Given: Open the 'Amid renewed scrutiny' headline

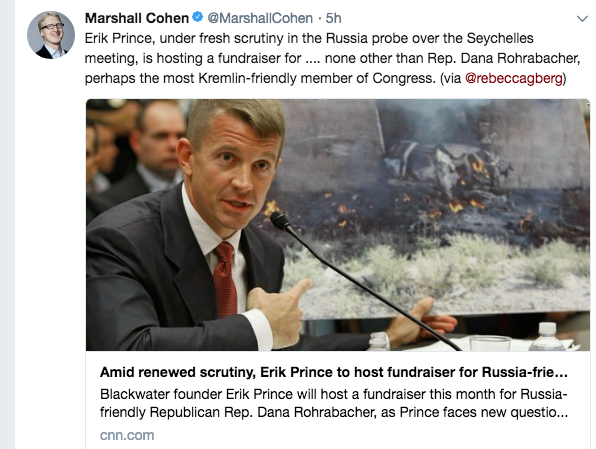Looking at the screenshot, I should point(334,372).
